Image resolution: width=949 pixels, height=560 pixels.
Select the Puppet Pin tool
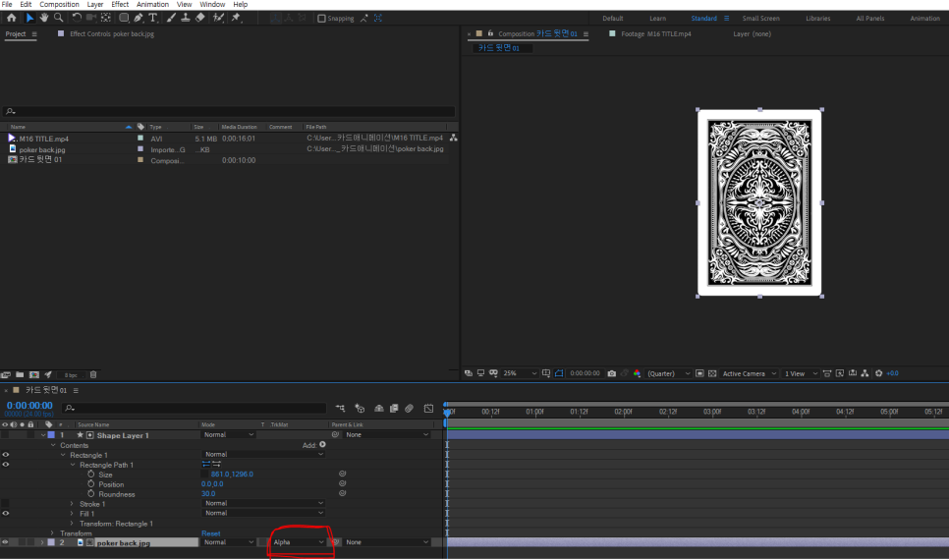[236, 18]
